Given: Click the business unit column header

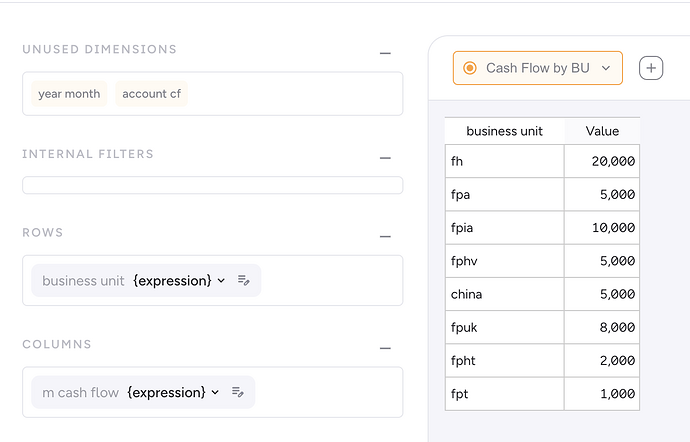Looking at the screenshot, I should 505,131.
